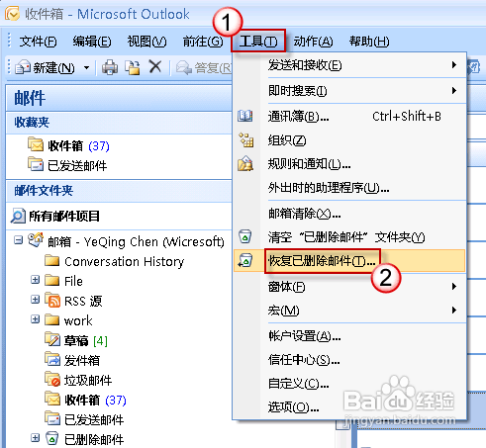Expand the 已删除邮件 folder
This screenshot has height=448, width=486.
coord(36,438)
